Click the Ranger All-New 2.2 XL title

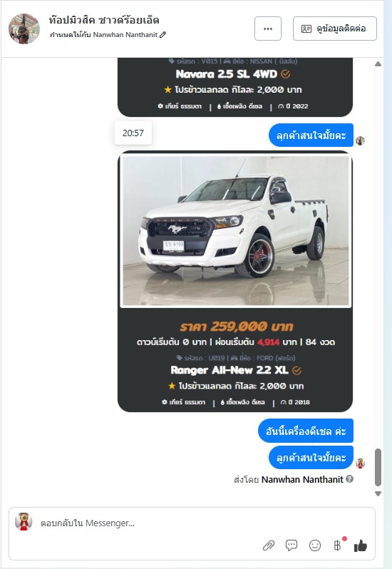point(229,370)
